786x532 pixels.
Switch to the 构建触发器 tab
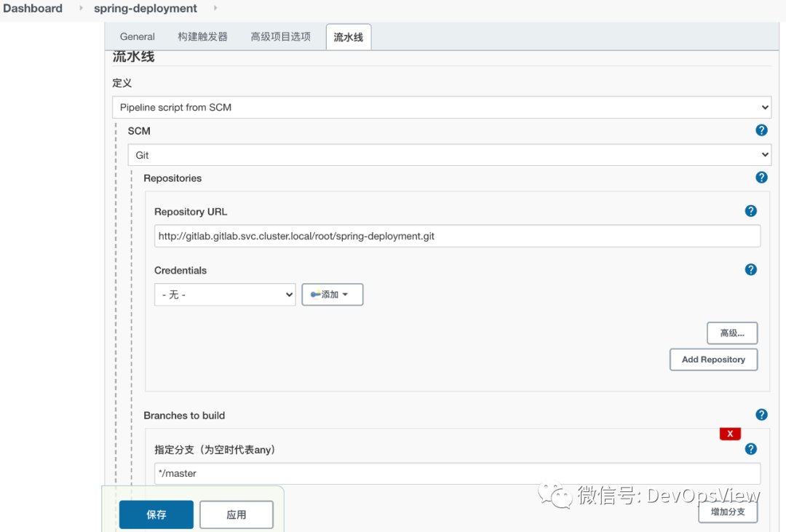point(202,36)
